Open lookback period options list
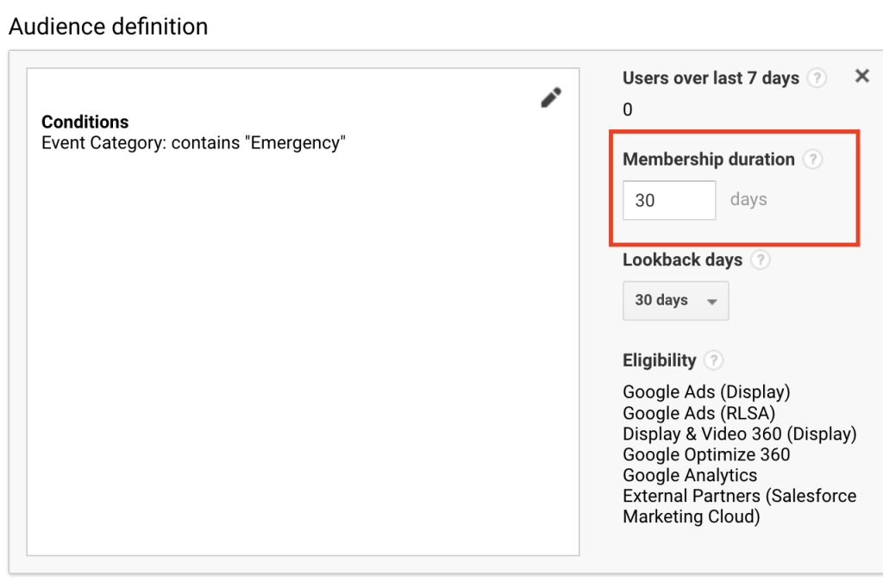 point(675,301)
